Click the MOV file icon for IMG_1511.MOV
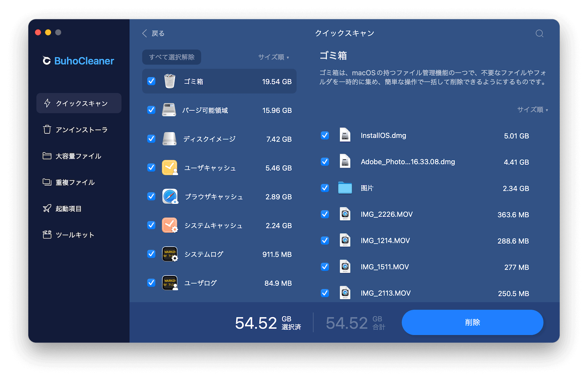 coord(345,267)
